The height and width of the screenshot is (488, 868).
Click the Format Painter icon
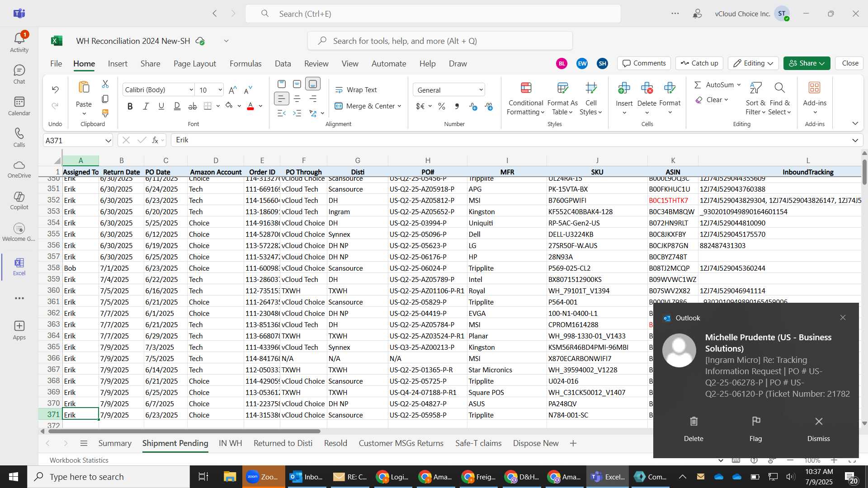pyautogui.click(x=105, y=113)
